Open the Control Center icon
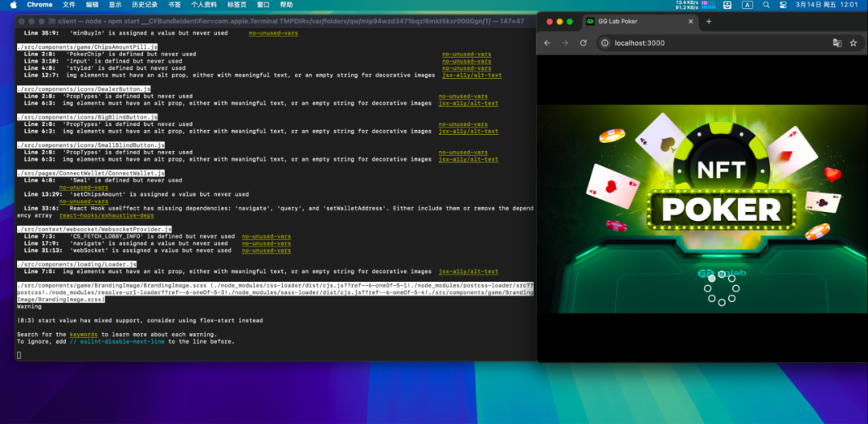 point(783,5)
